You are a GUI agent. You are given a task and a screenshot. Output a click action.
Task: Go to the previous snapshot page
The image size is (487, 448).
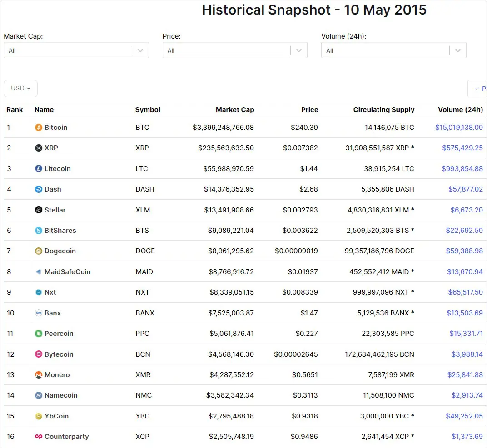(x=477, y=89)
